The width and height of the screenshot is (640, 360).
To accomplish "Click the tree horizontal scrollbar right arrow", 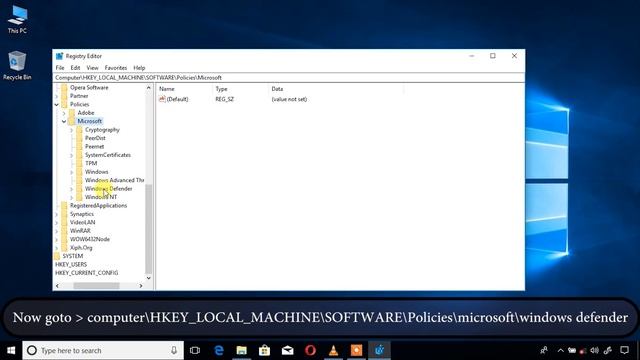I will coord(141,286).
